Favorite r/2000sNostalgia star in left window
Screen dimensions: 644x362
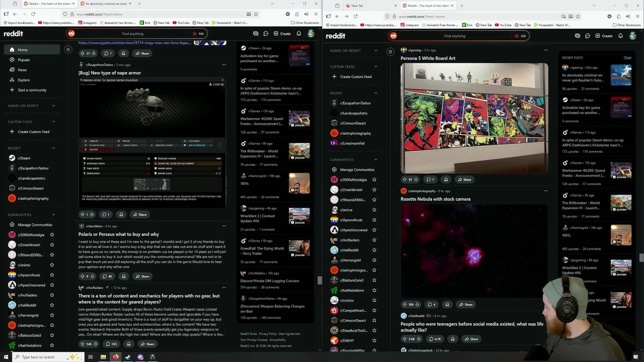[x=52, y=235]
